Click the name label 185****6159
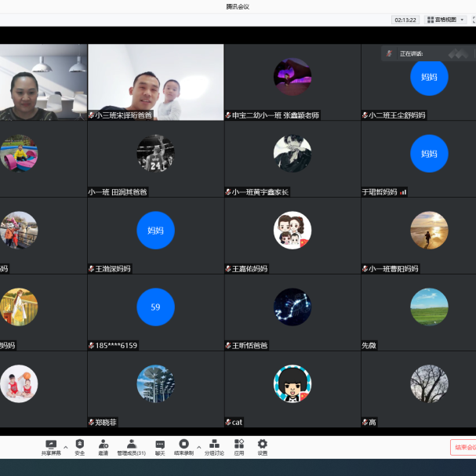 (x=116, y=346)
